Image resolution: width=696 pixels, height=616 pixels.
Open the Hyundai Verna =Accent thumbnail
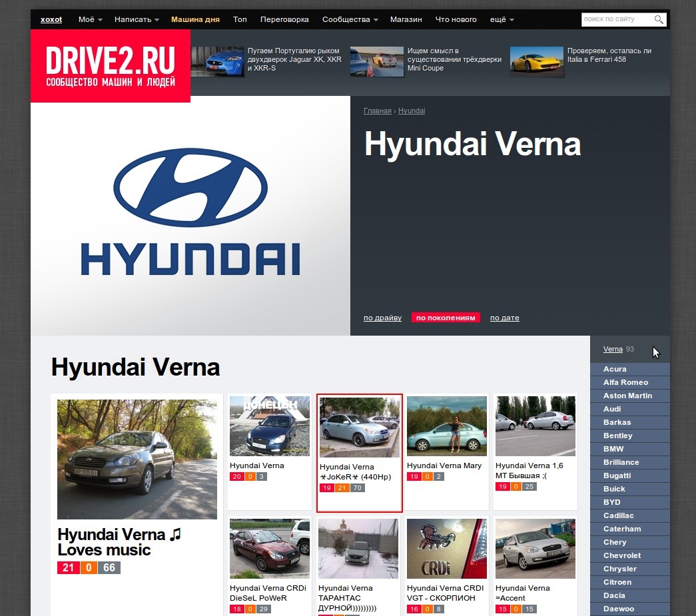[x=535, y=549]
